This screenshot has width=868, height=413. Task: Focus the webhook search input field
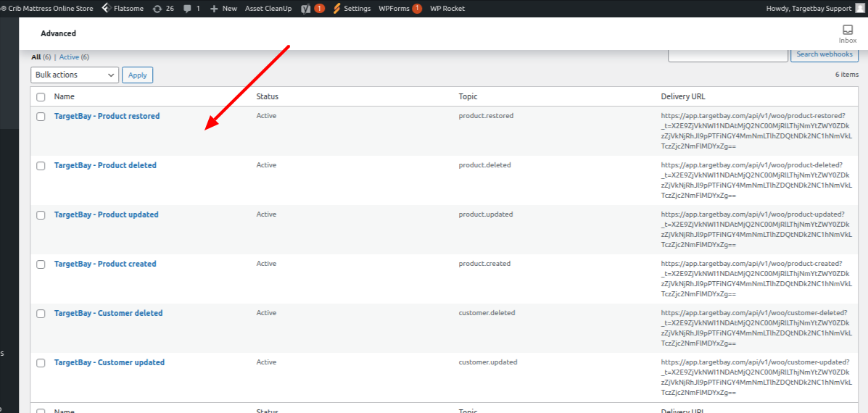[x=728, y=54]
